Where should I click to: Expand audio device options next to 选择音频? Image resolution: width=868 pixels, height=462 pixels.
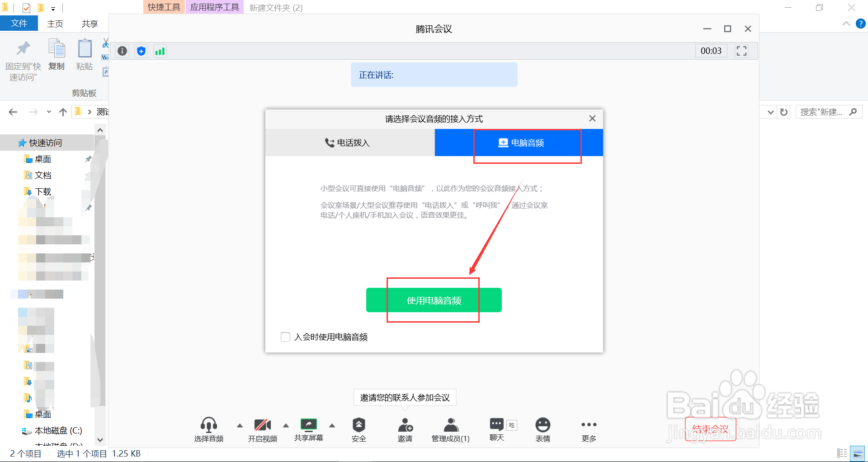[240, 425]
